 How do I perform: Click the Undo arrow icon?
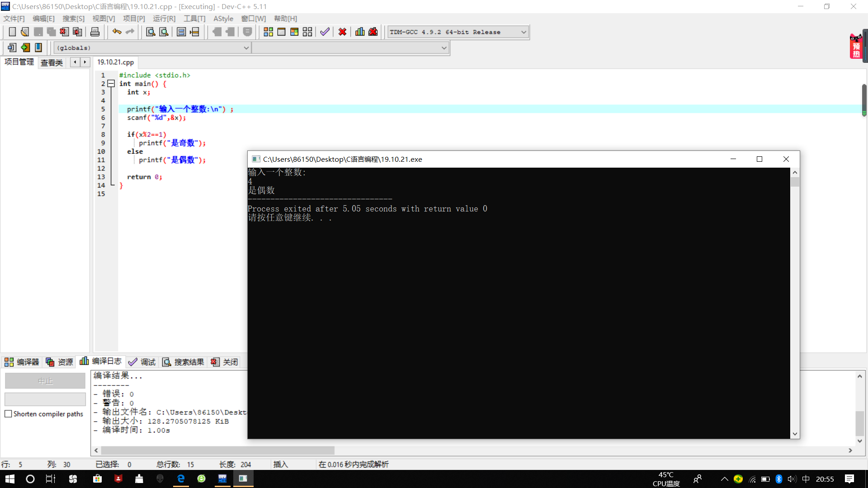coord(117,32)
